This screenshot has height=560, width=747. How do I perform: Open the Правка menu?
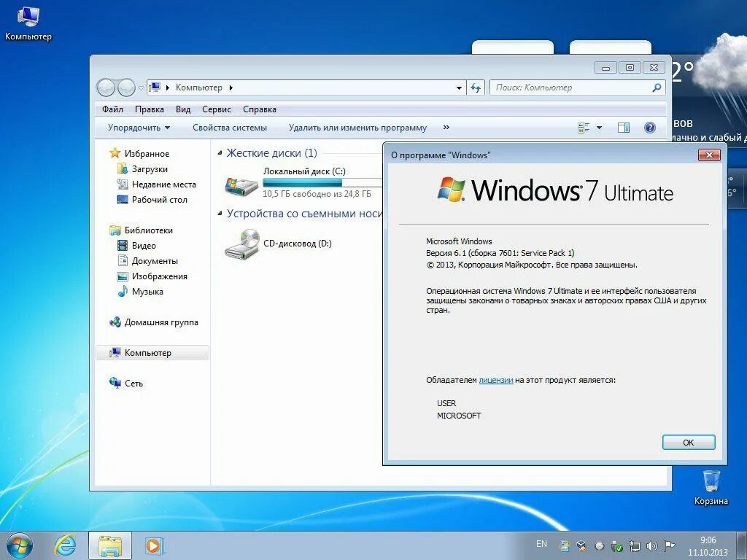[x=149, y=109]
